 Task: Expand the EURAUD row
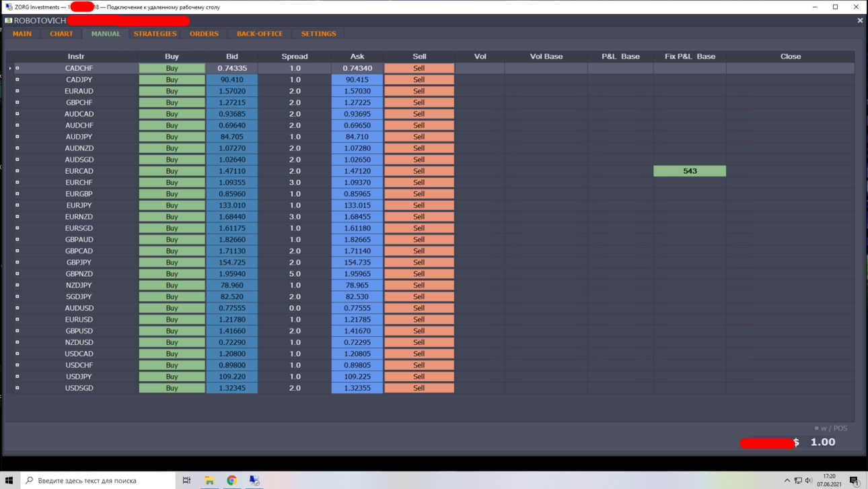point(17,91)
